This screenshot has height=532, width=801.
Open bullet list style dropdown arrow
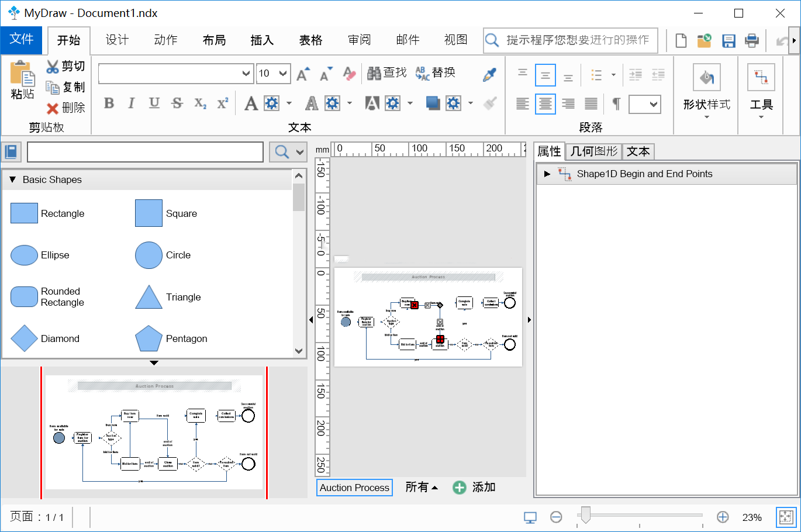coord(613,75)
